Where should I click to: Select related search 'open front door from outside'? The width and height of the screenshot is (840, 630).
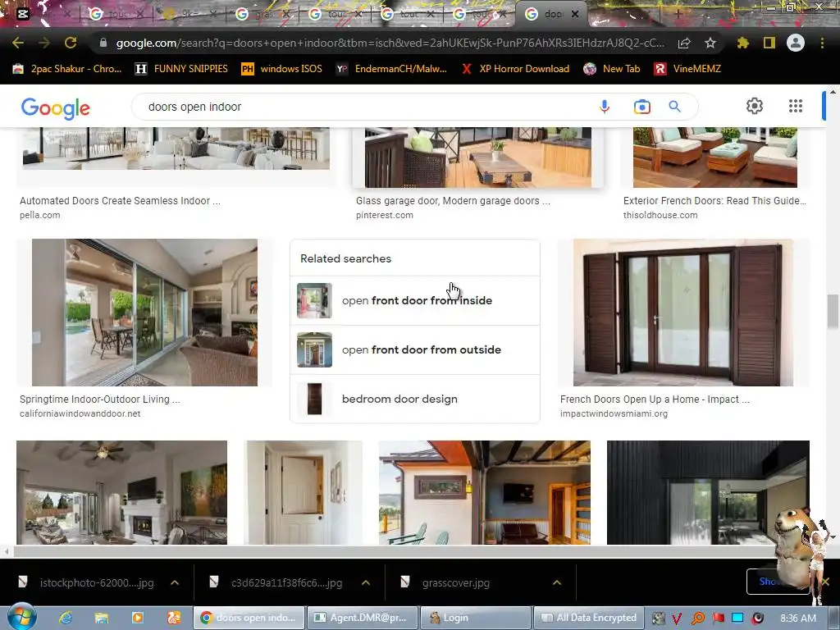[x=414, y=349]
